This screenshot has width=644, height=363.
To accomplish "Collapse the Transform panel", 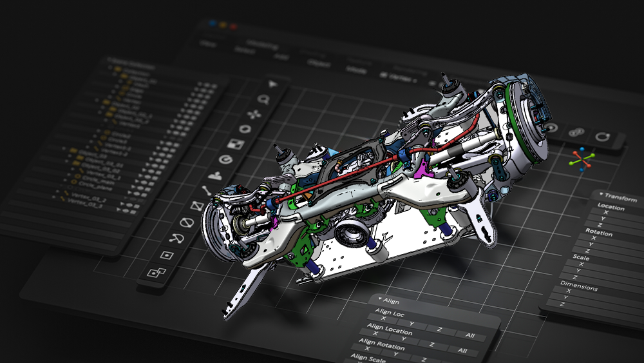I will [601, 194].
